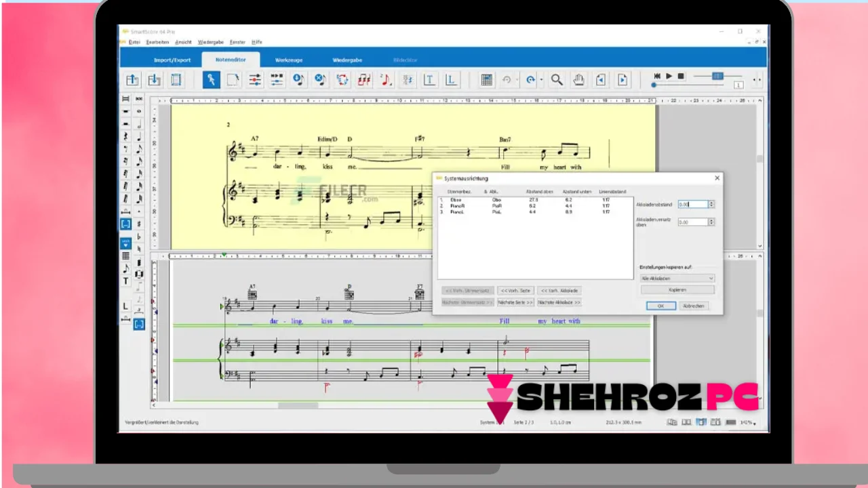Open Hilfe menu
The height and width of the screenshot is (488, 868).
tap(257, 42)
